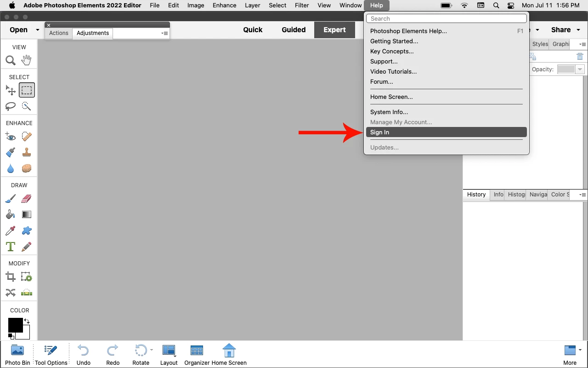
Task: Select the Hand tool
Action: [x=27, y=60]
